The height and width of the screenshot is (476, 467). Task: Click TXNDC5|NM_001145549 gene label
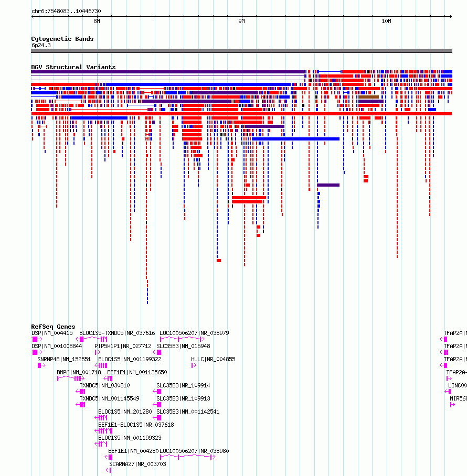tap(109, 398)
